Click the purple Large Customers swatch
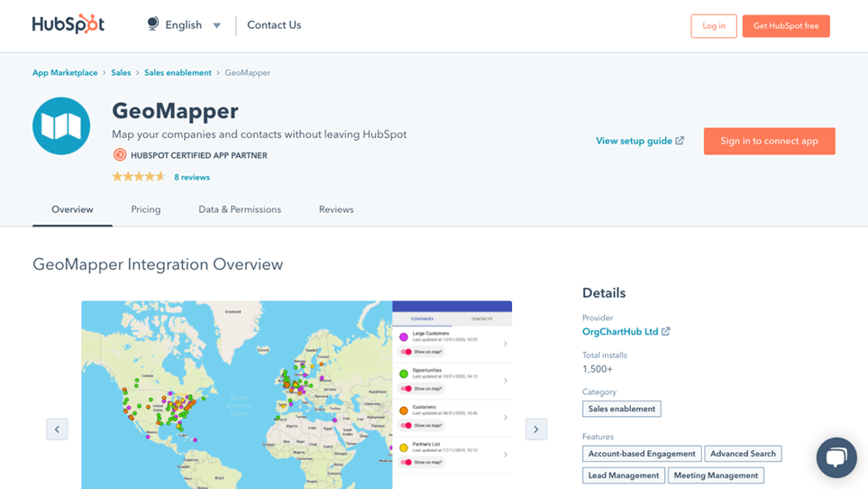The height and width of the screenshot is (489, 868). point(404,337)
